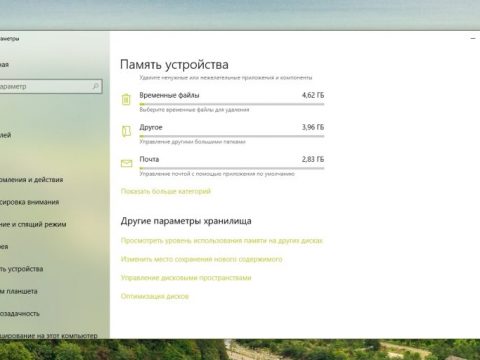Screen dimensions: 480x360
Task: Minimize the Settings window
Action: coord(473,39)
